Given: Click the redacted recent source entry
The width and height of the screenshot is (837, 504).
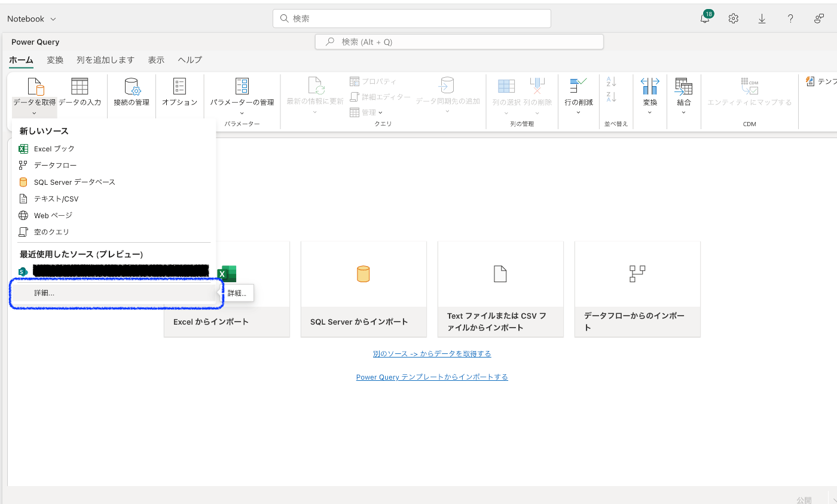Looking at the screenshot, I should [114, 271].
